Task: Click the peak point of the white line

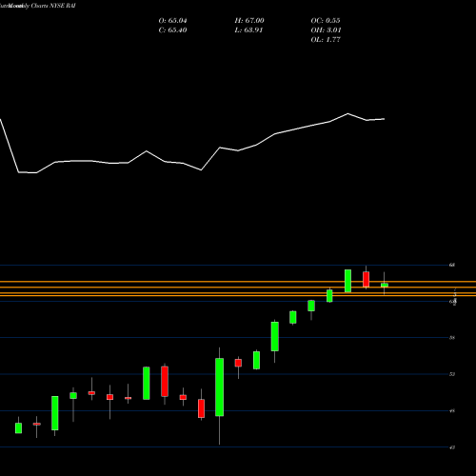Action: point(347,113)
